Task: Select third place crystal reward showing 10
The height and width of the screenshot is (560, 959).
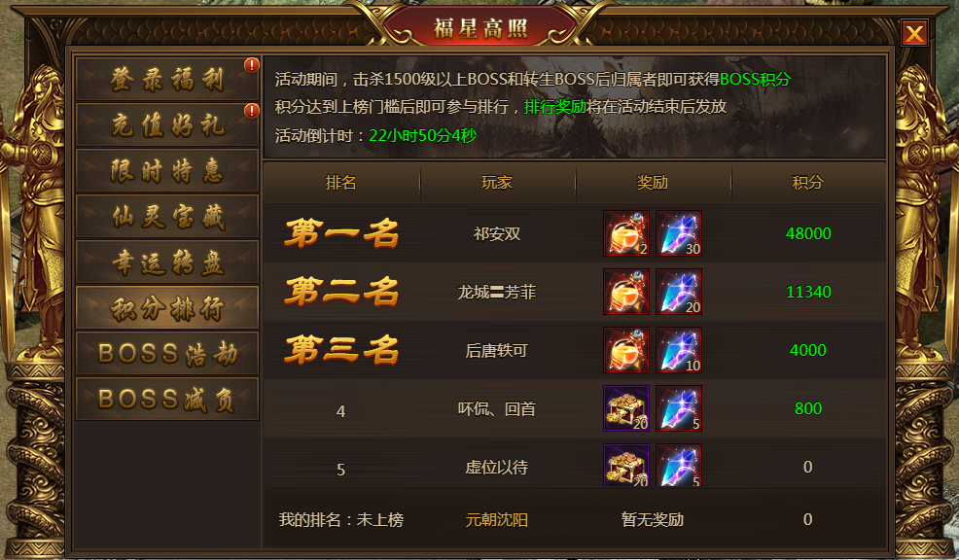Action: tap(679, 350)
